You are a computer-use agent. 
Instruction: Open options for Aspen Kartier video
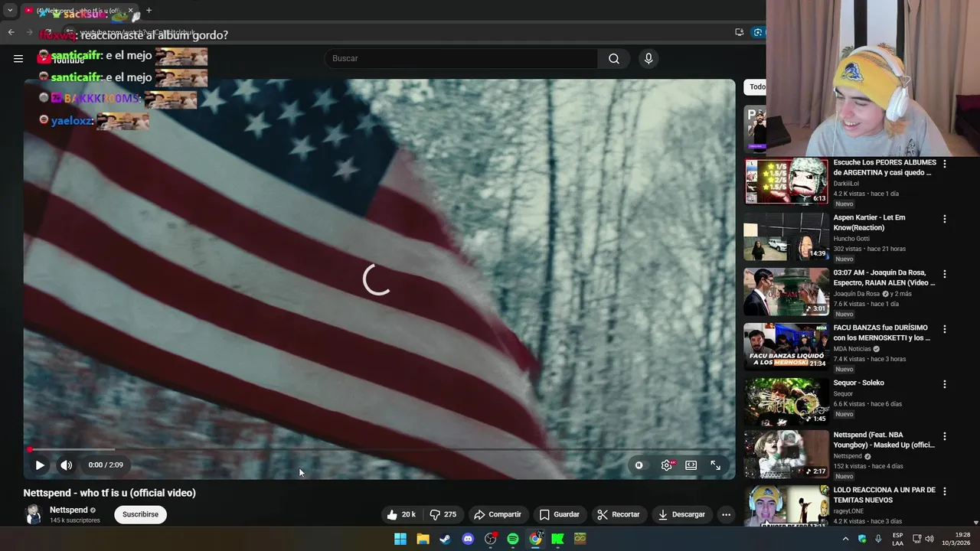[944, 219]
